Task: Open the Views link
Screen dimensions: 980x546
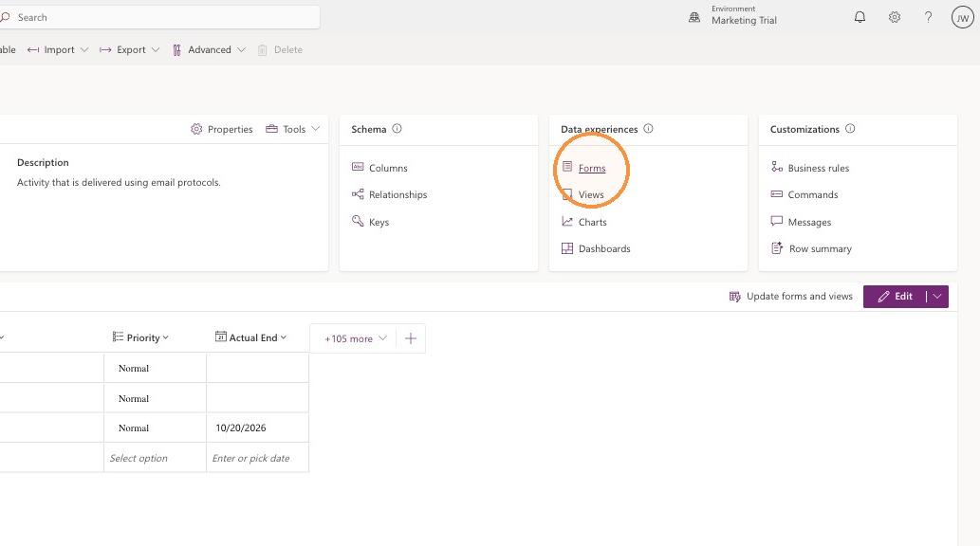Action: pyautogui.click(x=591, y=195)
